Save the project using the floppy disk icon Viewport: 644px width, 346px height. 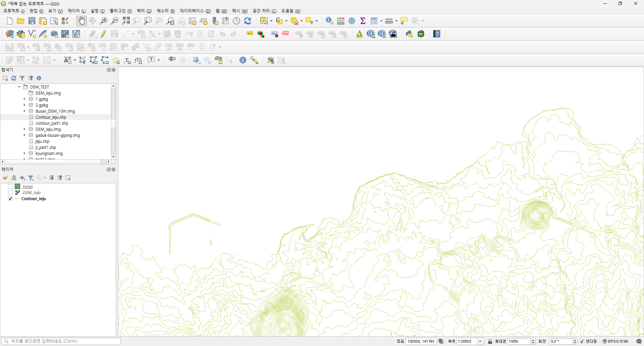32,21
